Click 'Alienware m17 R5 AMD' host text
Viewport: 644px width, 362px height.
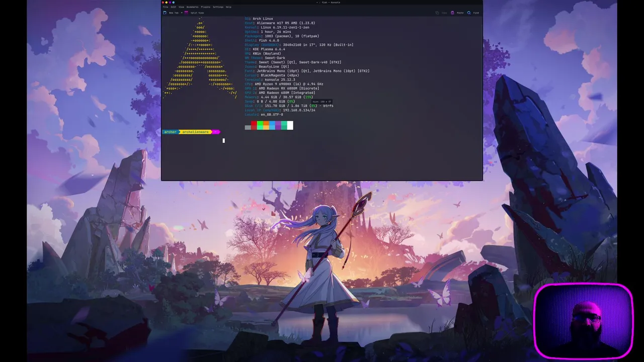279,23
